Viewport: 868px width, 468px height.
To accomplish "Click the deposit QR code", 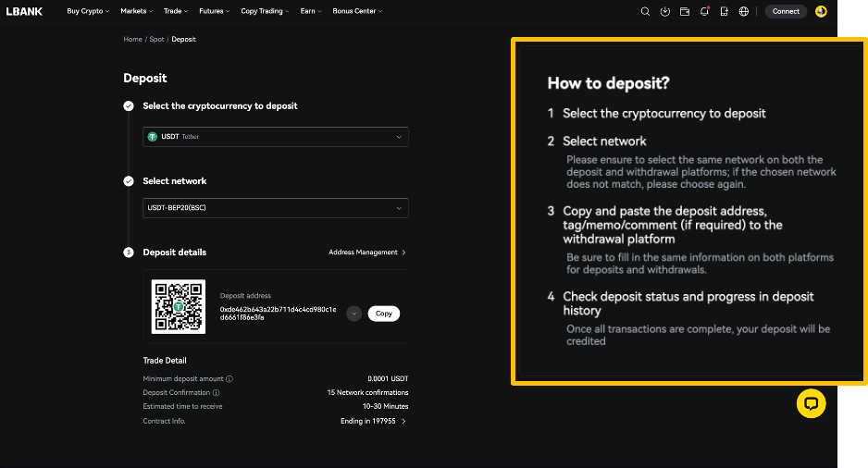I will click(x=179, y=306).
